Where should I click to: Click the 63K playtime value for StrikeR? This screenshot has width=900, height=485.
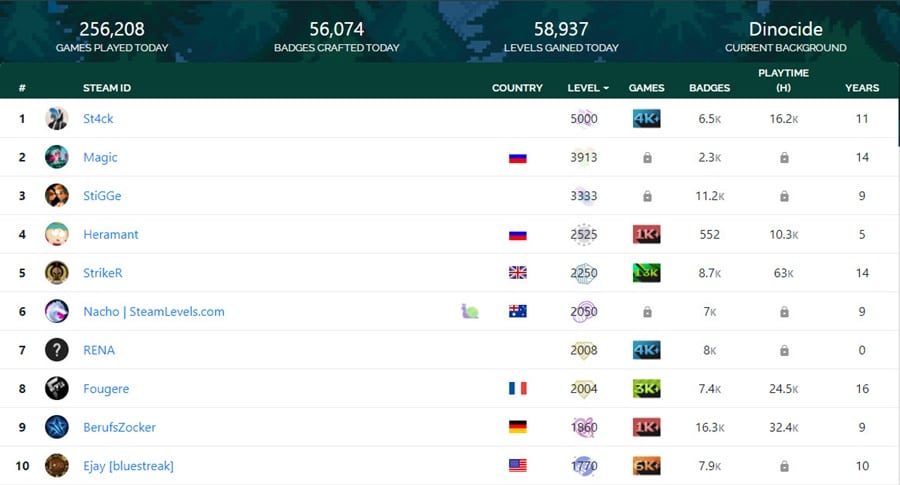783,273
